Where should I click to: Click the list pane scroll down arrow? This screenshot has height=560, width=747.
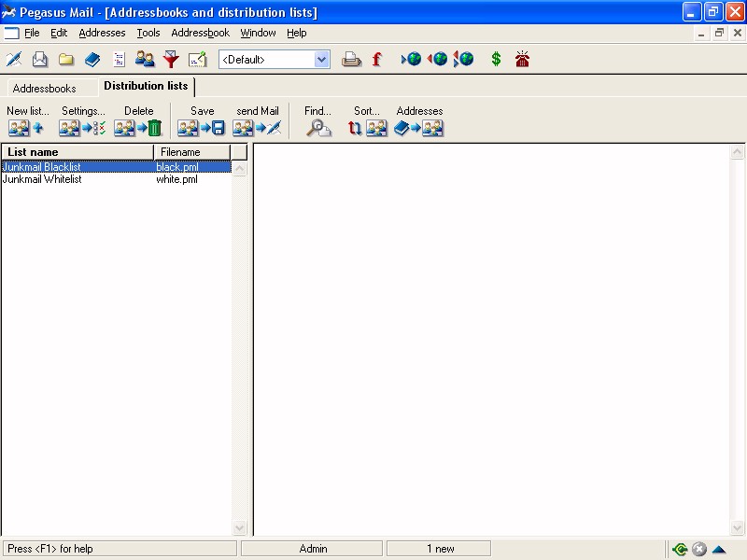pos(240,527)
